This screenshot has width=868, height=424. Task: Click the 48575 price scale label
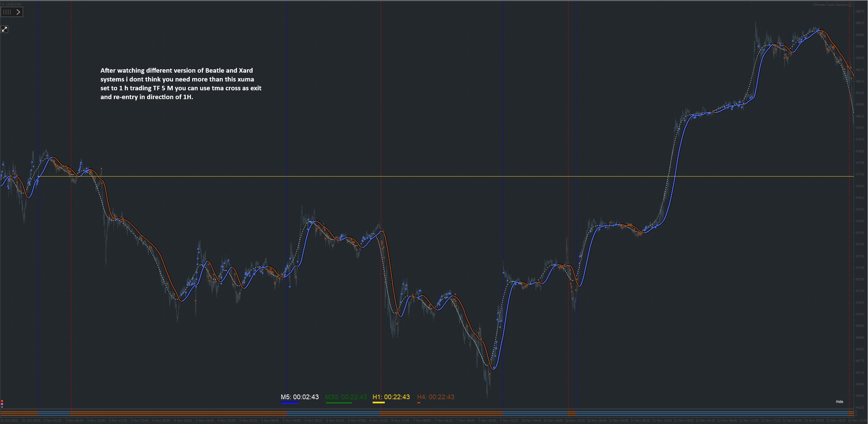(860, 11)
